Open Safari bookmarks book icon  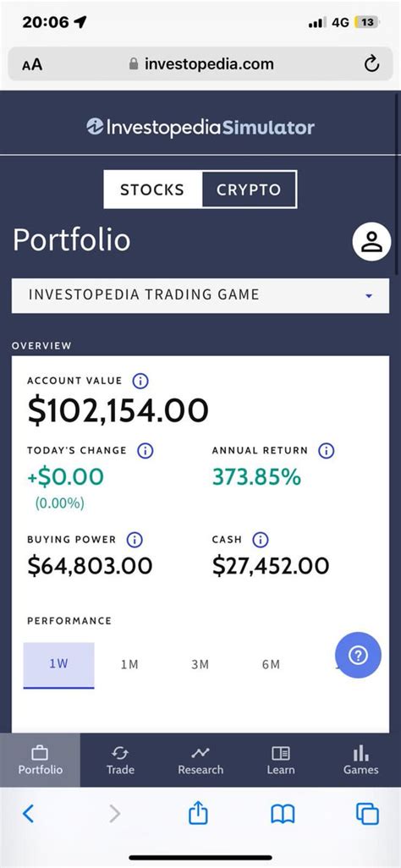tap(283, 815)
